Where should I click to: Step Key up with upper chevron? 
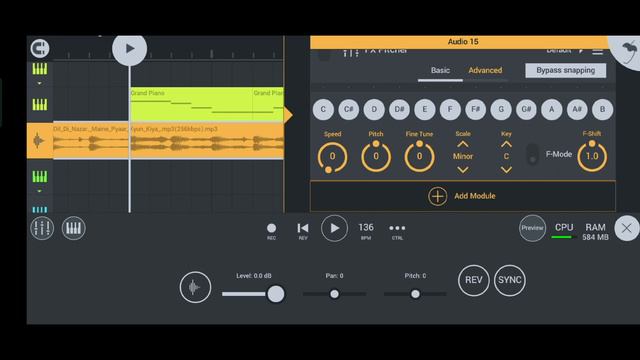pos(506,144)
